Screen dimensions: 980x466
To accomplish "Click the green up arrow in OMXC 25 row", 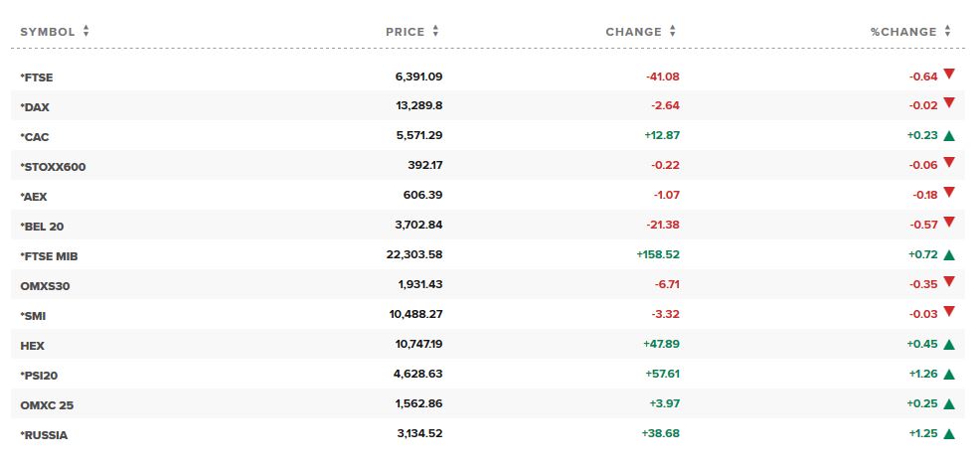I will 949,404.
